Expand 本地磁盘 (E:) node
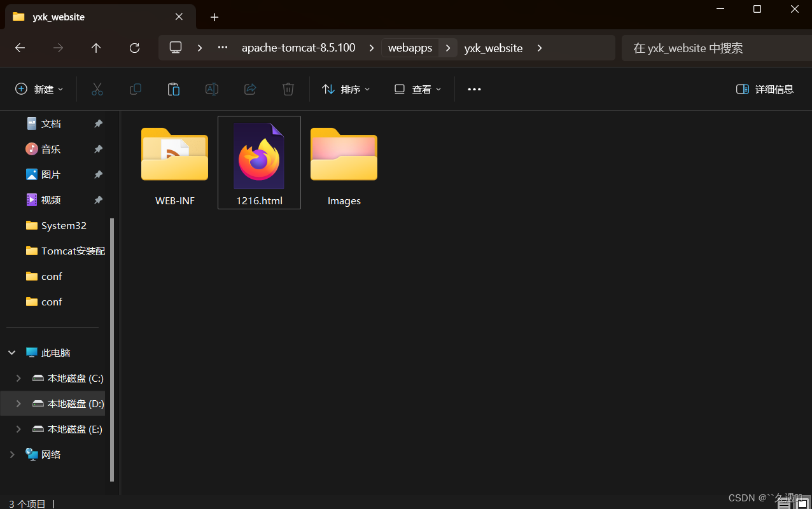 click(18, 429)
